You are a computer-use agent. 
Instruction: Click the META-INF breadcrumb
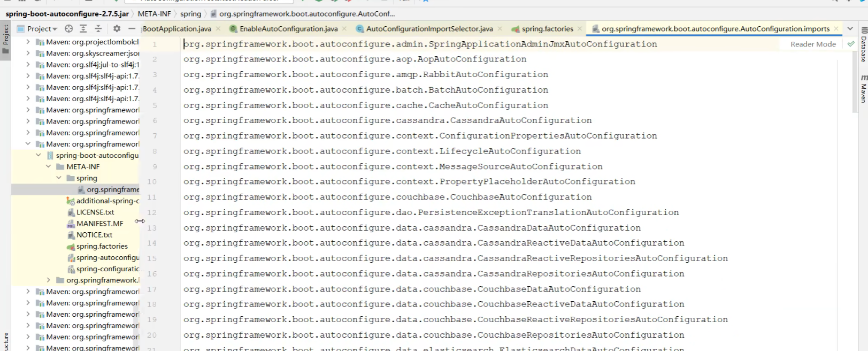pyautogui.click(x=154, y=14)
